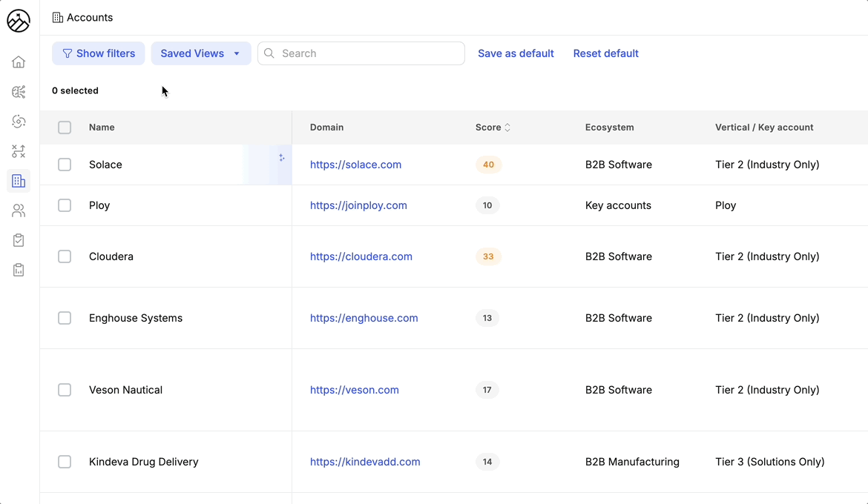Screen dimensions: 868x504
Task: Go to Home in sidebar
Action: pyautogui.click(x=19, y=62)
